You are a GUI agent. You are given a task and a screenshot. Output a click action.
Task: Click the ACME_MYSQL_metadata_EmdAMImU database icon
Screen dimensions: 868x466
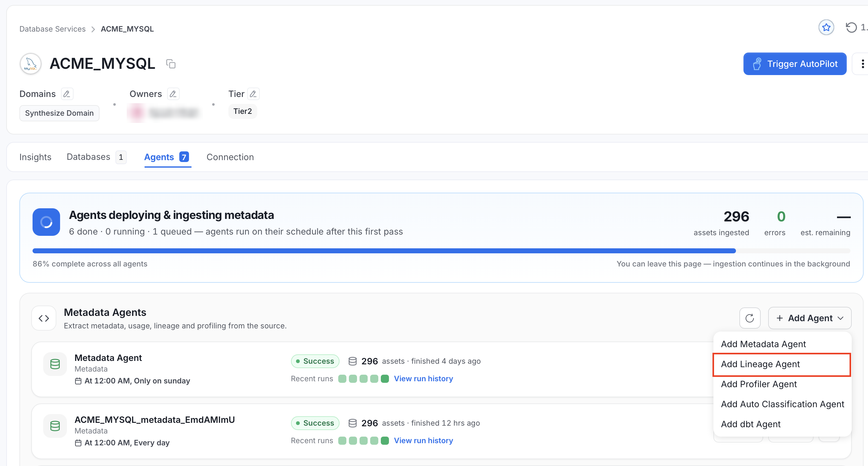55,426
